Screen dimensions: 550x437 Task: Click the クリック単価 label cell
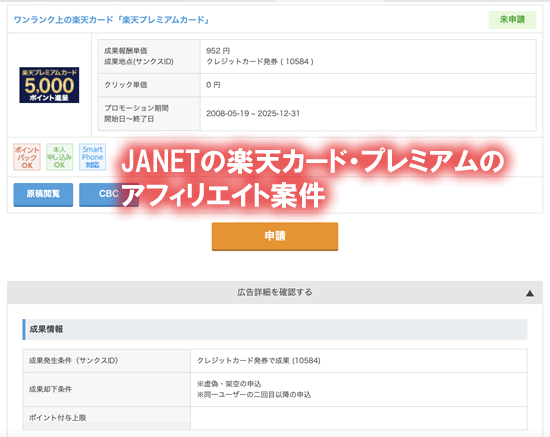[x=149, y=85]
